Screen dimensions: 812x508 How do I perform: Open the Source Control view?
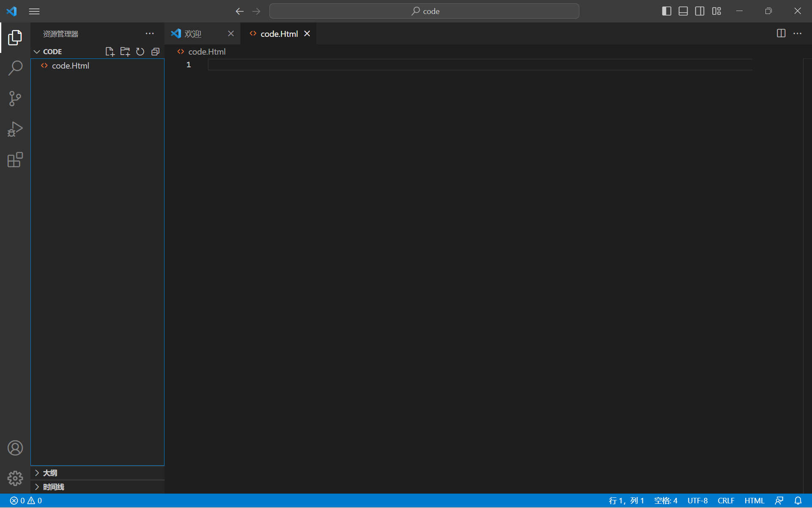coord(15,99)
